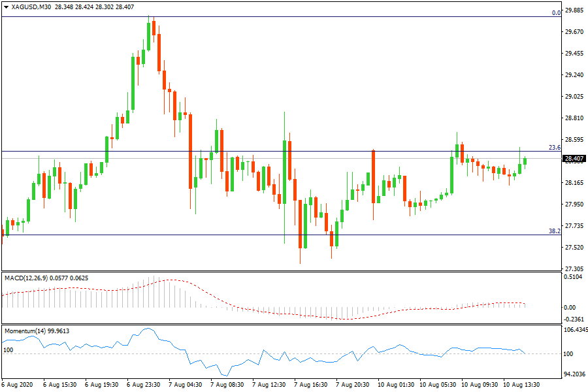Select the Fibonacci 23.6 level label
Viewport: 588px width, 392px height.
(x=555, y=148)
